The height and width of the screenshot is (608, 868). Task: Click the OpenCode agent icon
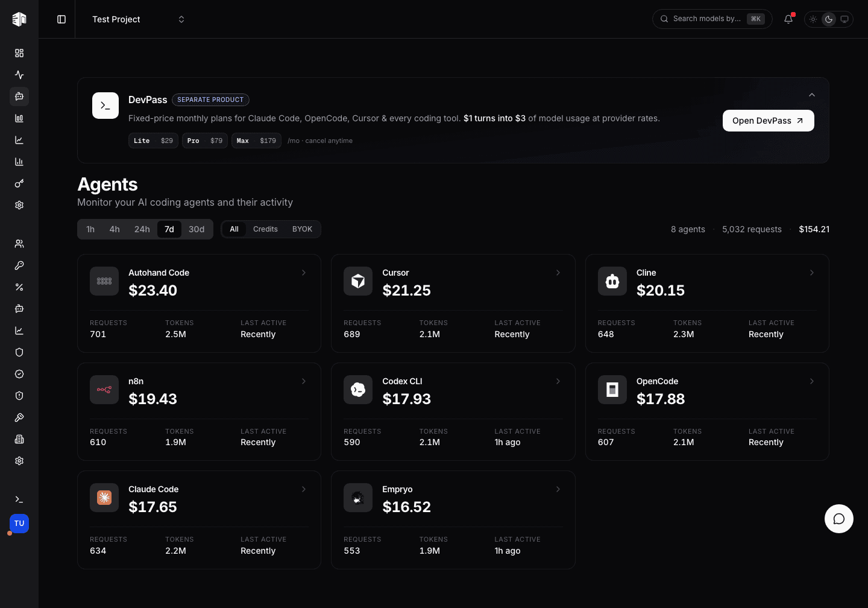[x=612, y=390]
